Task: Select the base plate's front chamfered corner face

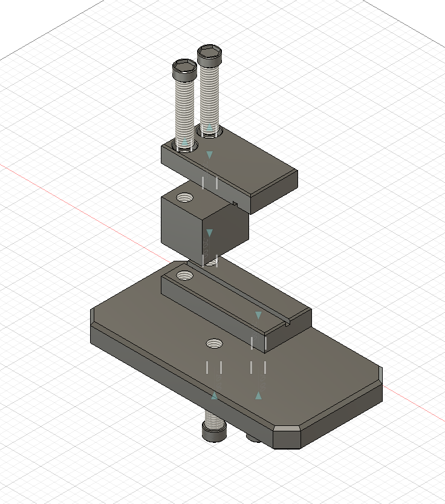Action: point(287,438)
